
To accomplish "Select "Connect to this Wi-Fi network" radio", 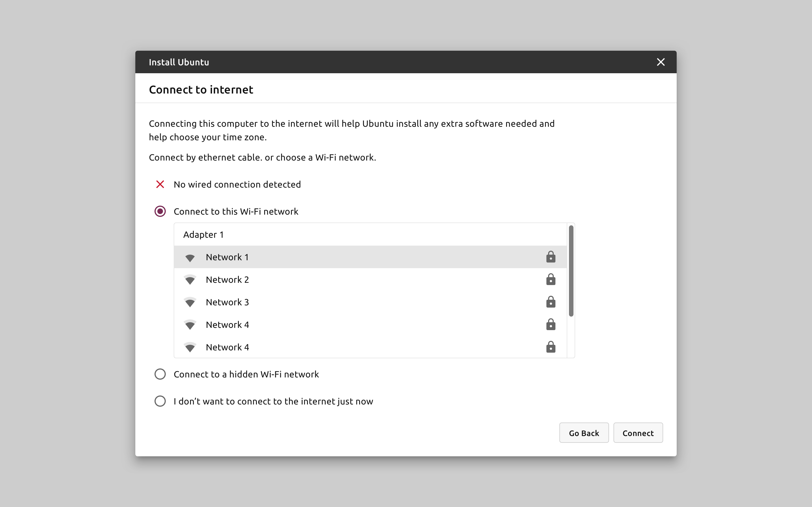I will 160,212.
